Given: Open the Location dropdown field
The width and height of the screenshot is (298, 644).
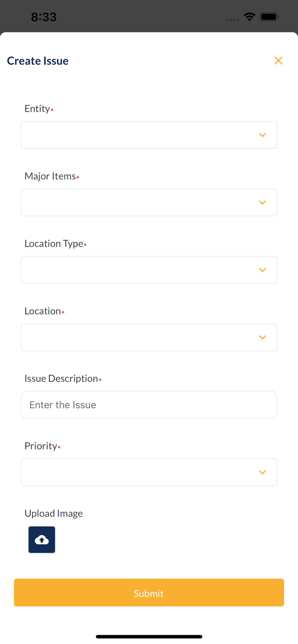Looking at the screenshot, I should pos(149,338).
